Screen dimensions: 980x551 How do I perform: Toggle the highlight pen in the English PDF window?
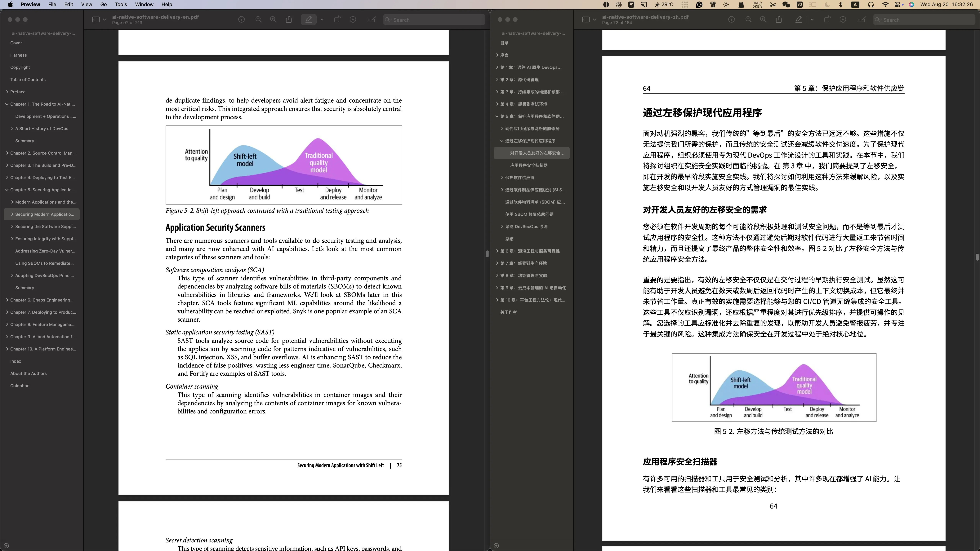309,19
